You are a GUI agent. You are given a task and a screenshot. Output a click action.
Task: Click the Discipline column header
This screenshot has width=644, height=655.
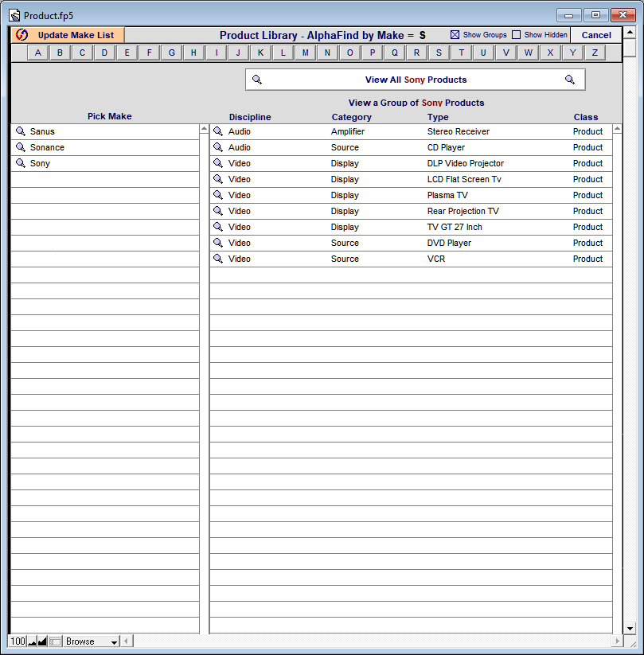pos(250,117)
